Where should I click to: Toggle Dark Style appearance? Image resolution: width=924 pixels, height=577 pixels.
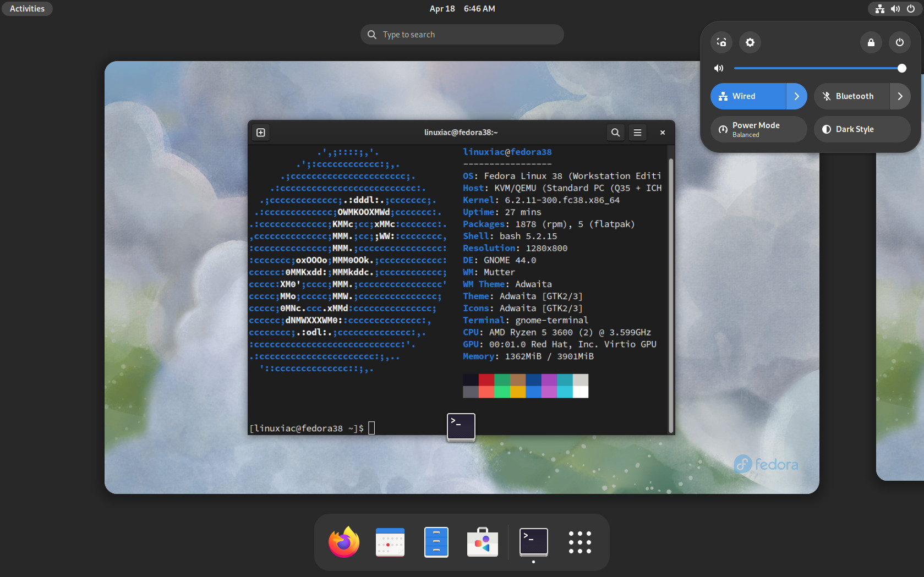coord(862,129)
